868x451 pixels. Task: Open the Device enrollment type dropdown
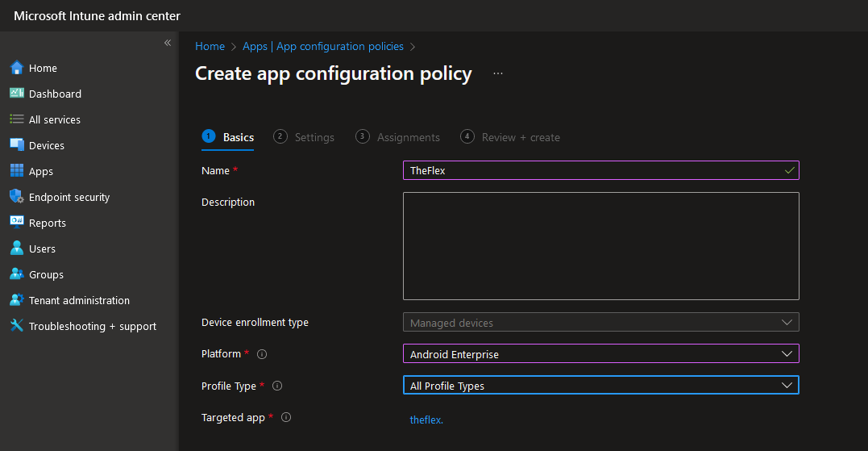pos(600,323)
